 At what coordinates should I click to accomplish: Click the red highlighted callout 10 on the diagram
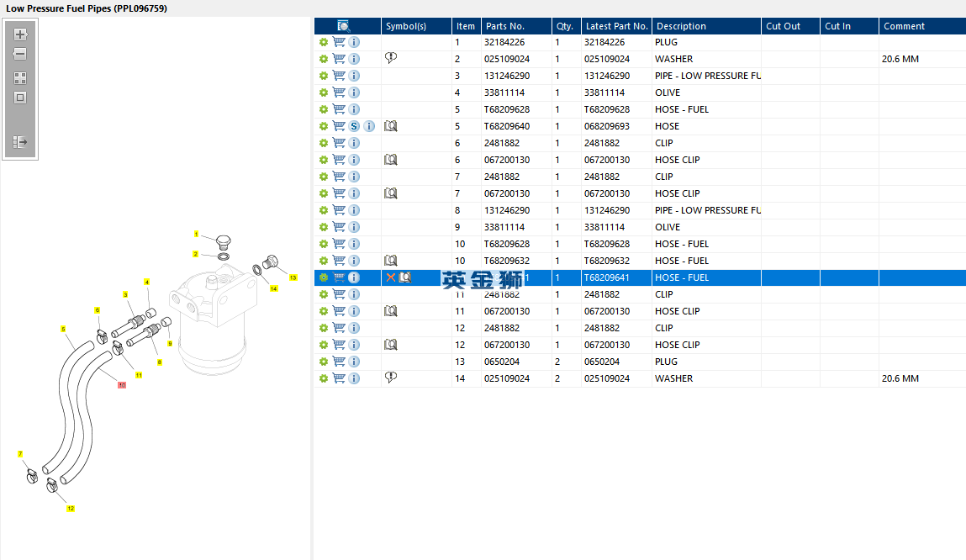click(x=122, y=385)
